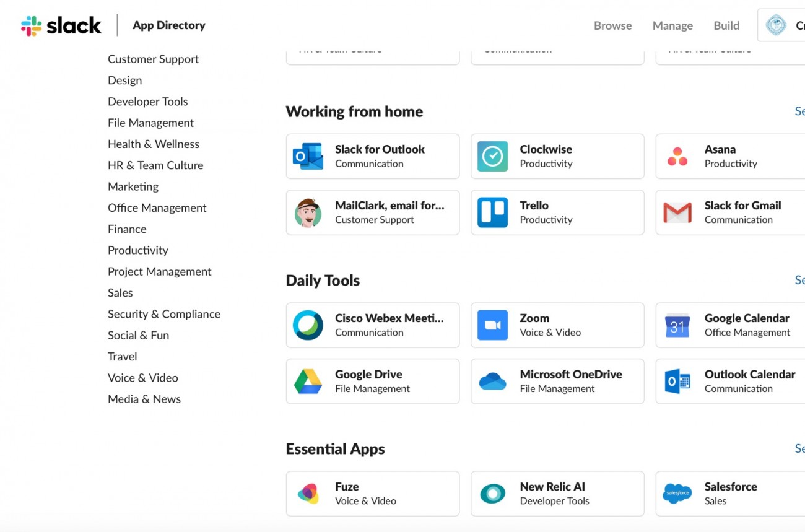Select the Security & Compliance category
Screen dimensions: 805x532
coord(164,314)
